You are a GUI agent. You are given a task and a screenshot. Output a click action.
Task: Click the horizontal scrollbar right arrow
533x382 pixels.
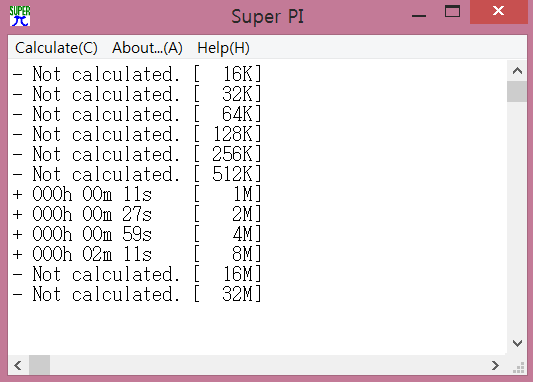[496, 365]
